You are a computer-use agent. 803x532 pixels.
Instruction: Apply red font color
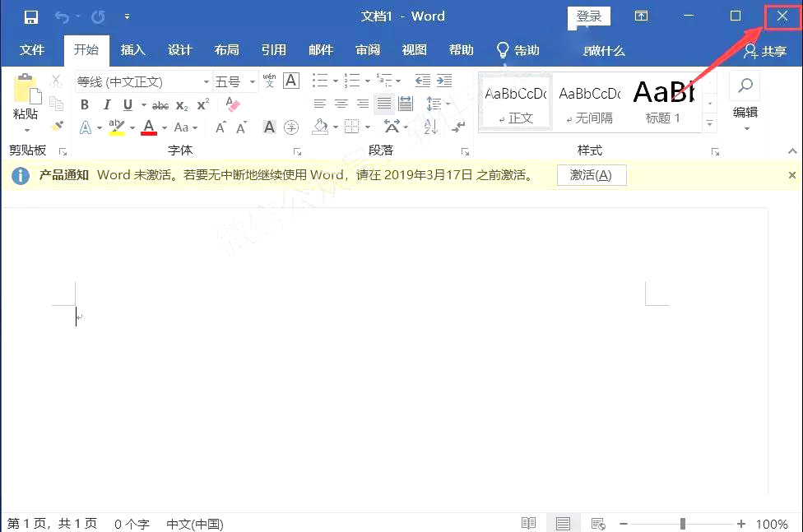click(149, 127)
